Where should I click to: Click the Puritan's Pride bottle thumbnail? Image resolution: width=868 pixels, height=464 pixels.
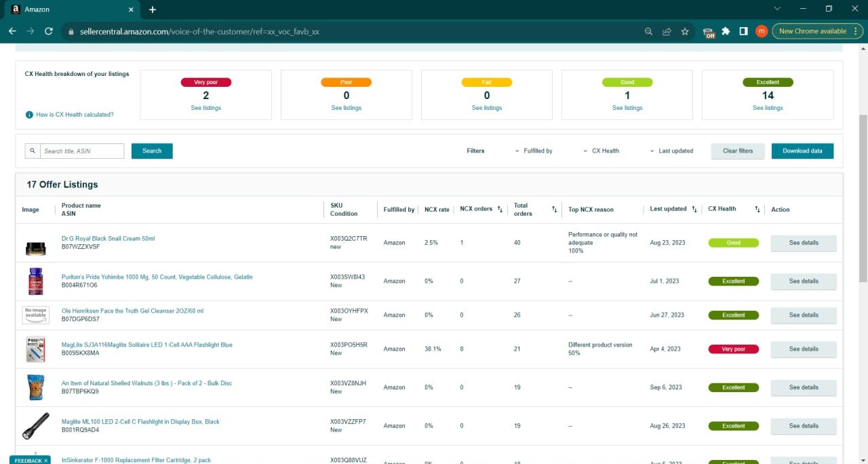(35, 281)
